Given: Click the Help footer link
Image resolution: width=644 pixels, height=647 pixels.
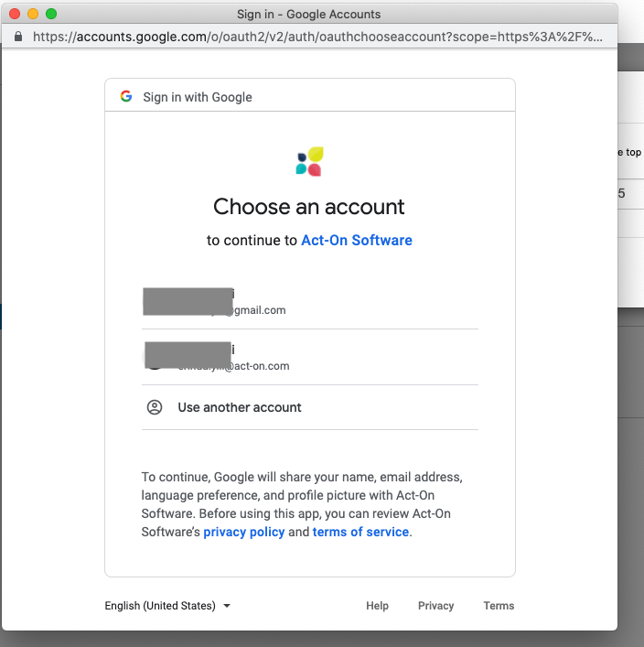Looking at the screenshot, I should (377, 605).
